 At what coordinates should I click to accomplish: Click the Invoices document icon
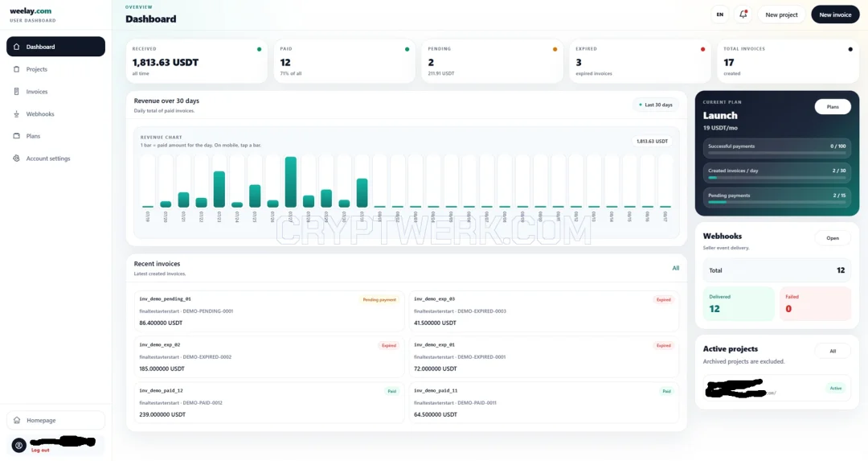pos(17,92)
